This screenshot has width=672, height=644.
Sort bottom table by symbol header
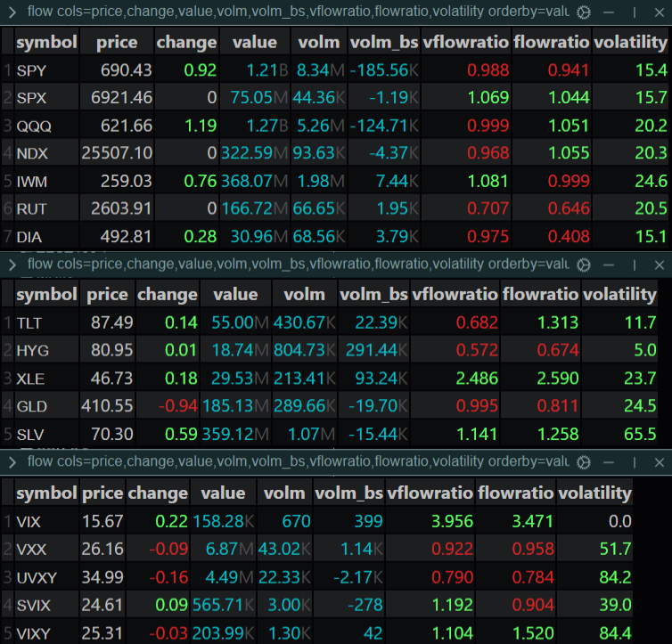(x=46, y=493)
